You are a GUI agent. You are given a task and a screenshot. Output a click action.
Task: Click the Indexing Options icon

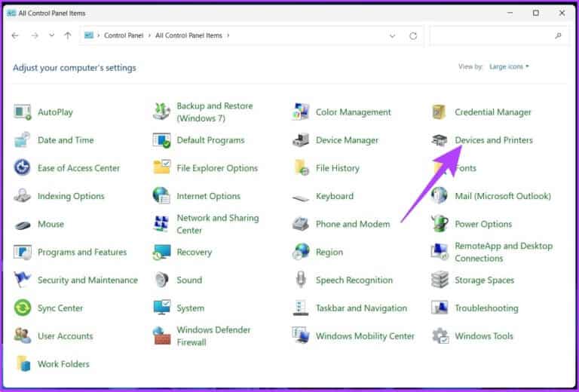point(22,196)
